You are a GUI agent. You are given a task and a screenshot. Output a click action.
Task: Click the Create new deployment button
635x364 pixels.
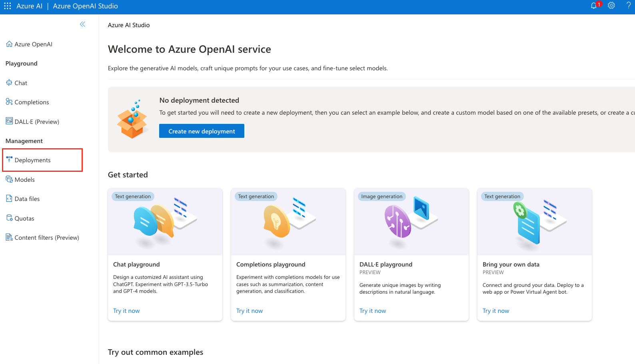point(202,131)
